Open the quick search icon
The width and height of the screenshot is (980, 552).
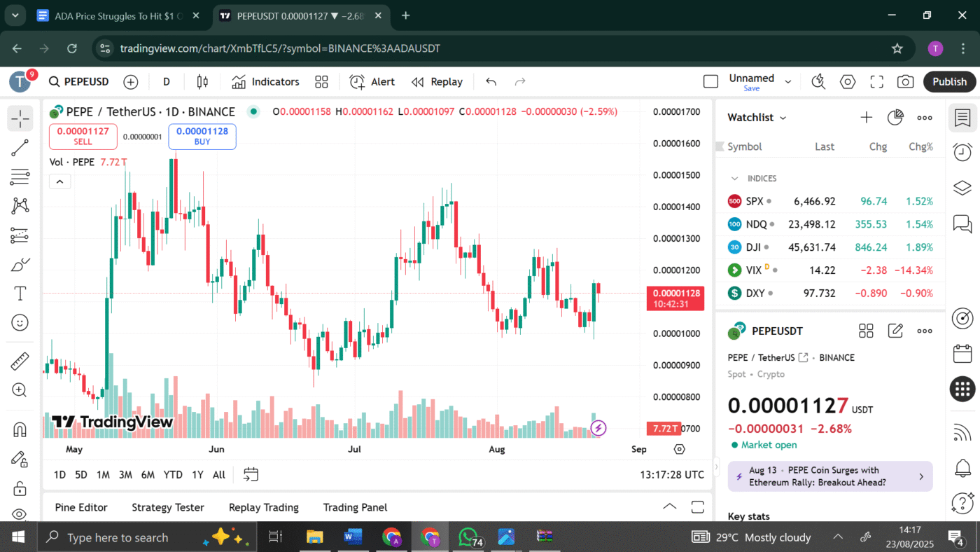(819, 82)
